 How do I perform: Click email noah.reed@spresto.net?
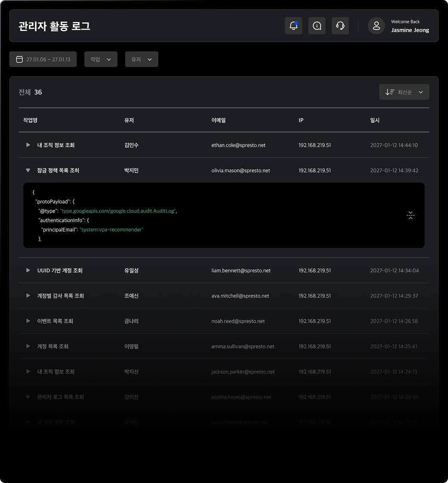click(x=238, y=321)
